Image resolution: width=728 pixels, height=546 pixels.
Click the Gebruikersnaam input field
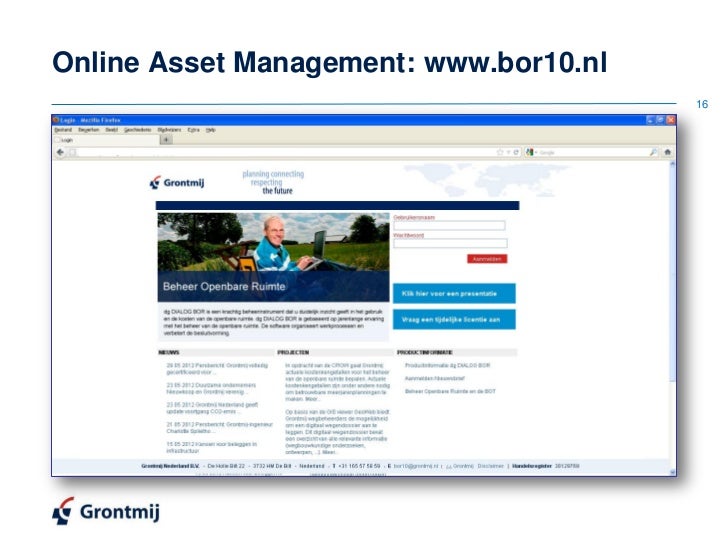click(449, 226)
